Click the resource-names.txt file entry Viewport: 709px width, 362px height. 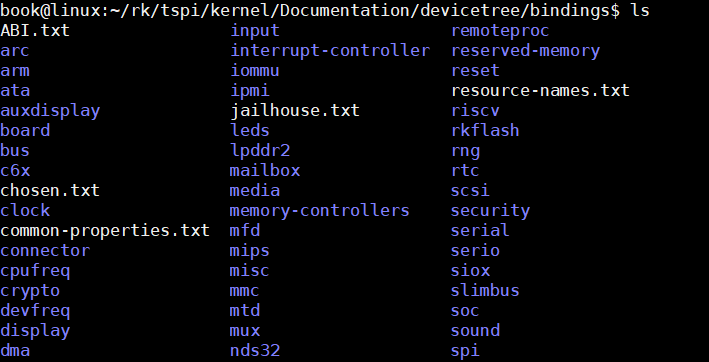click(540, 90)
